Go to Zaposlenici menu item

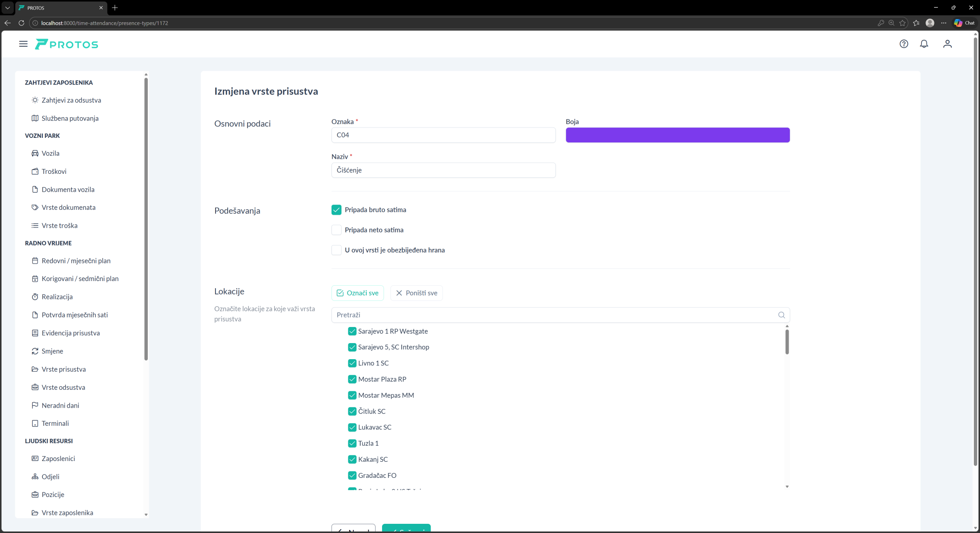58,458
